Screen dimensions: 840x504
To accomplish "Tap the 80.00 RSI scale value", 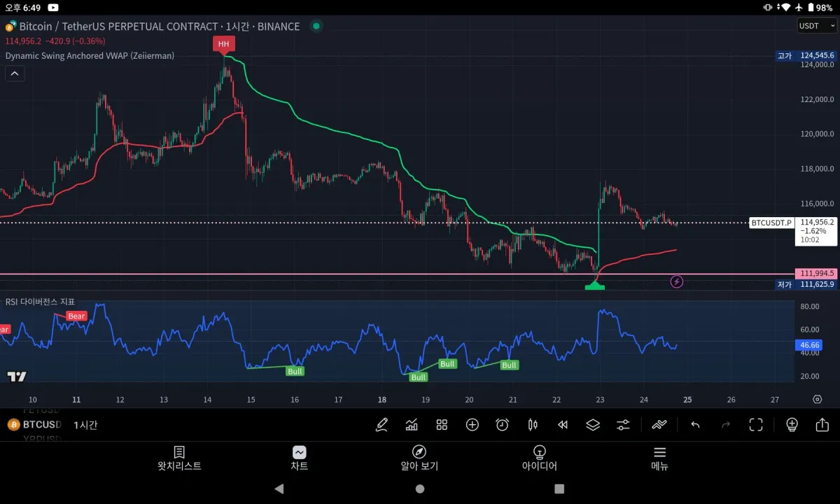I will point(810,307).
